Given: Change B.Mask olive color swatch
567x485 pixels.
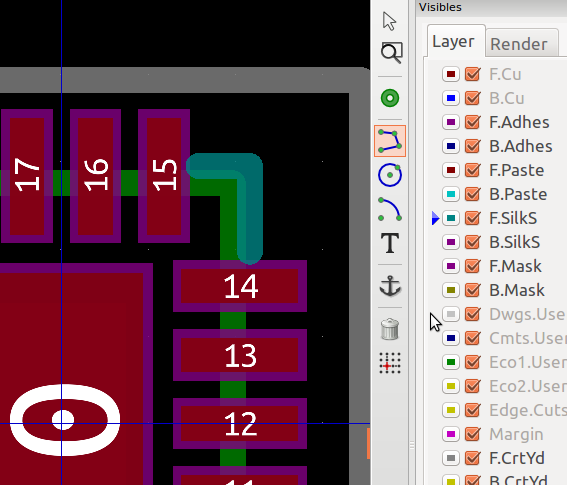Looking at the screenshot, I should [x=451, y=290].
